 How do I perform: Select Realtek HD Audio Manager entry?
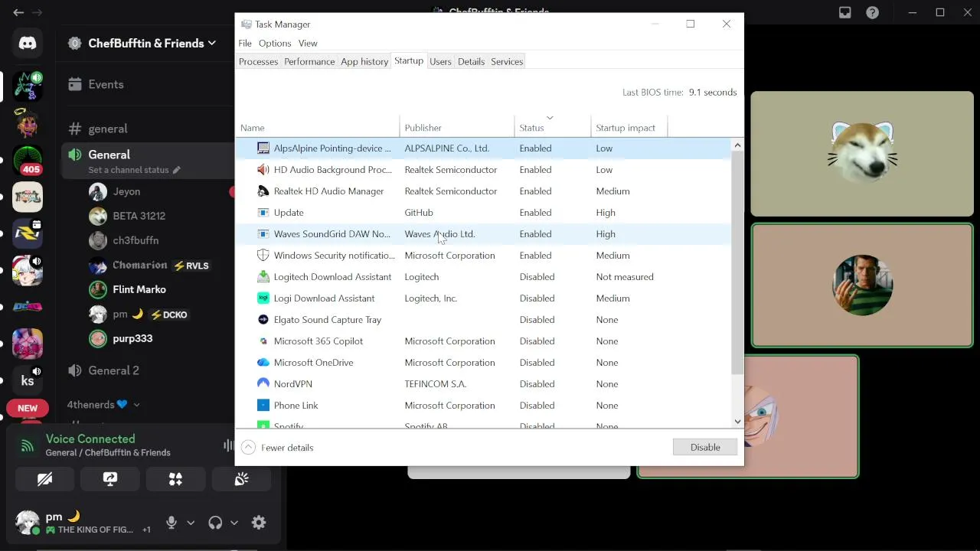point(483,191)
